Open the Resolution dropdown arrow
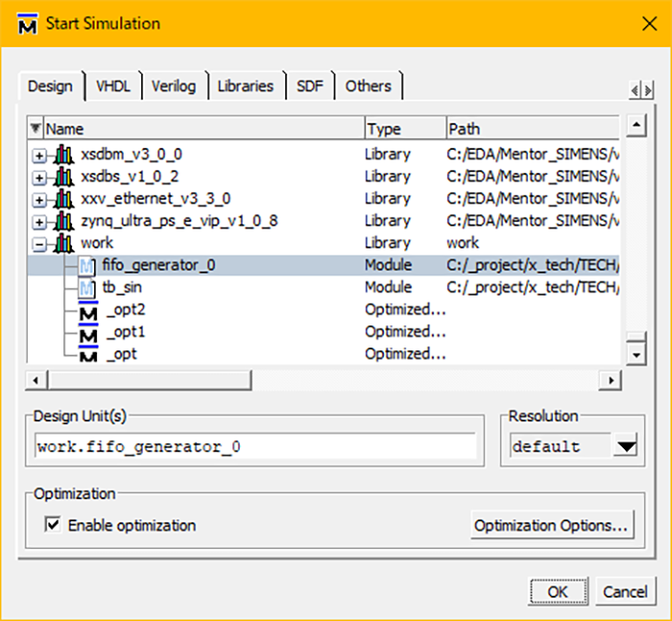The image size is (672, 621). click(x=626, y=446)
